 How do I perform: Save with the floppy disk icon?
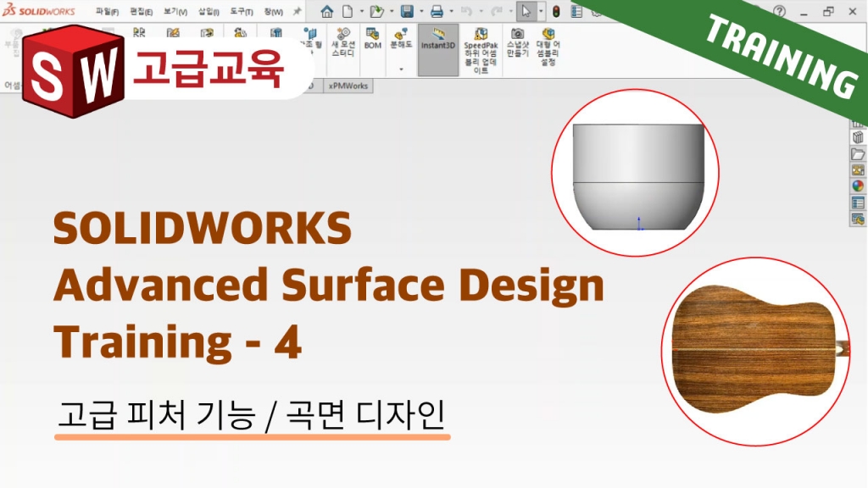407,11
